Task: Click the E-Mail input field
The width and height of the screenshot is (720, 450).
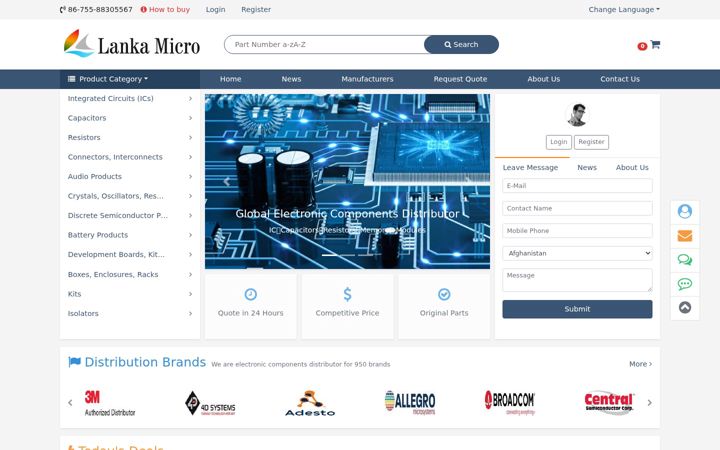Action: click(577, 186)
